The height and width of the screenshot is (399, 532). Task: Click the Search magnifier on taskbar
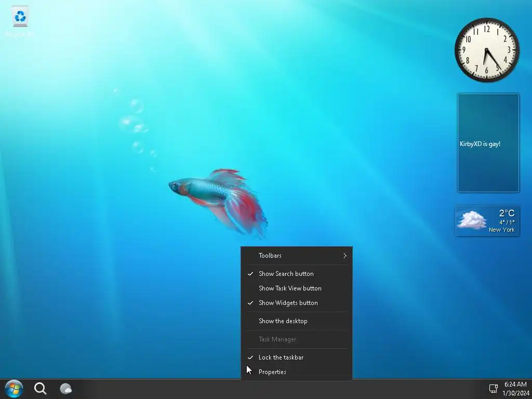(x=41, y=389)
